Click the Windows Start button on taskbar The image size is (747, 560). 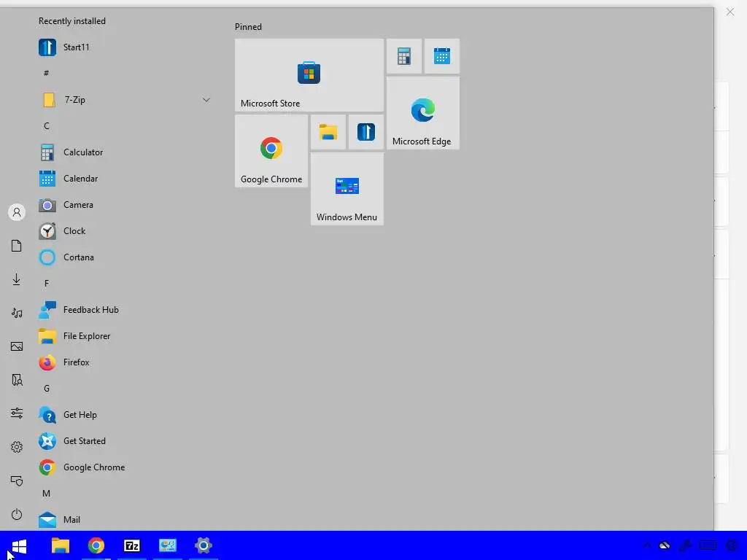click(18, 545)
